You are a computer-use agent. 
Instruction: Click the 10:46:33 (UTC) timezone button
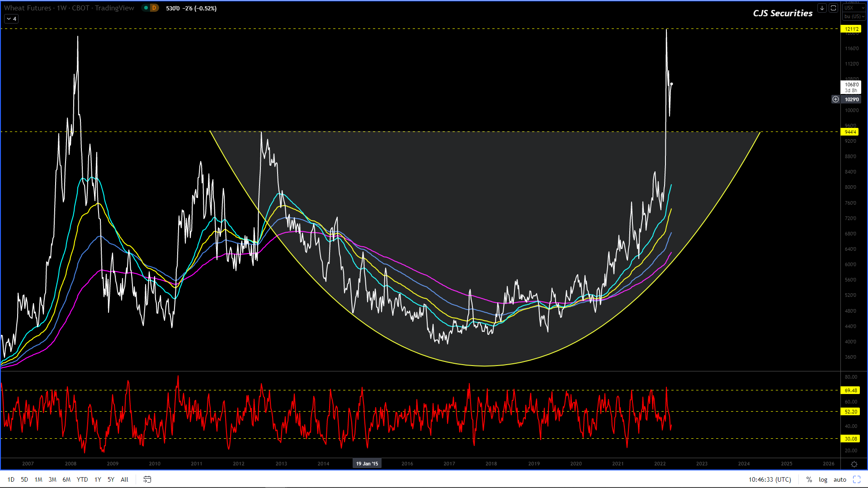769,479
